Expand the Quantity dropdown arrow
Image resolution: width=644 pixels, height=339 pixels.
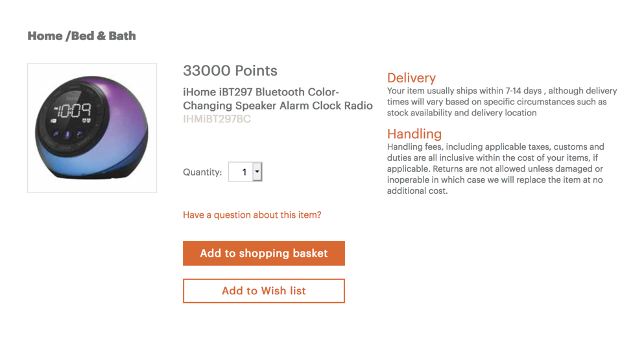[257, 172]
